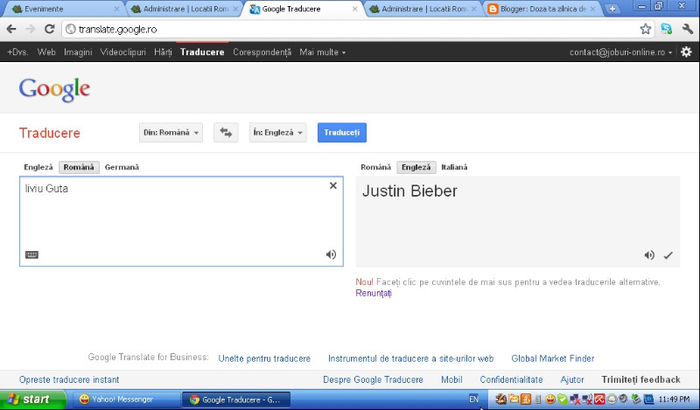The image size is (700, 410).
Task: Open the settings gear icon in Google bar
Action: pyautogui.click(x=686, y=51)
